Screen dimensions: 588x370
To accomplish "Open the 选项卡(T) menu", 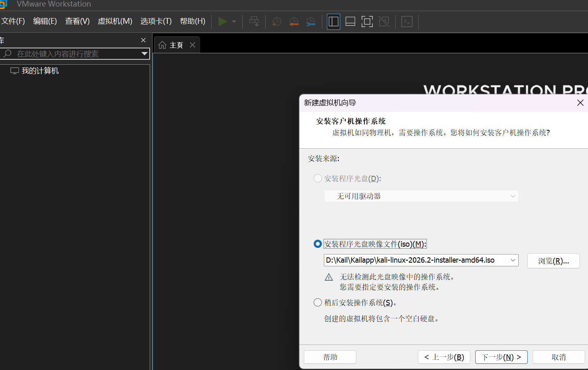I will 156,21.
